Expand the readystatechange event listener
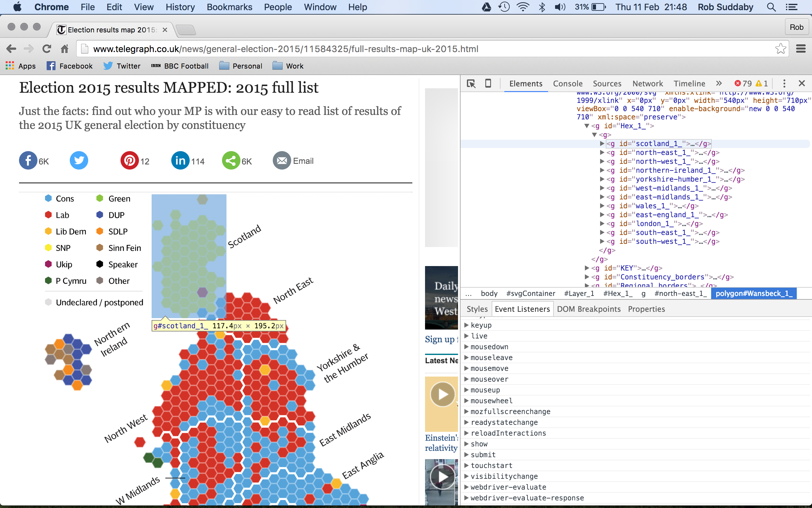The width and height of the screenshot is (812, 508). (466, 422)
